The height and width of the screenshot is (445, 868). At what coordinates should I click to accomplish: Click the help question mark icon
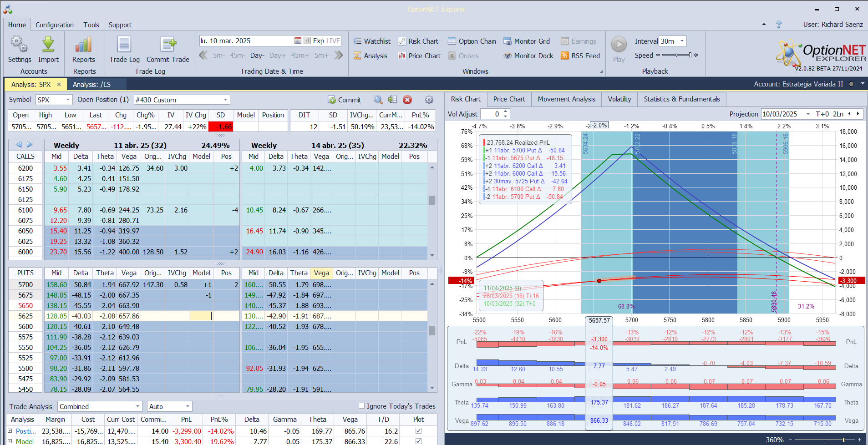tap(779, 25)
